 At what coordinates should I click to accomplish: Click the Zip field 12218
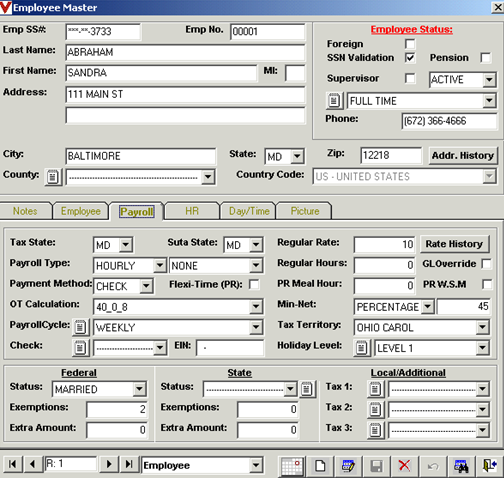click(x=391, y=155)
